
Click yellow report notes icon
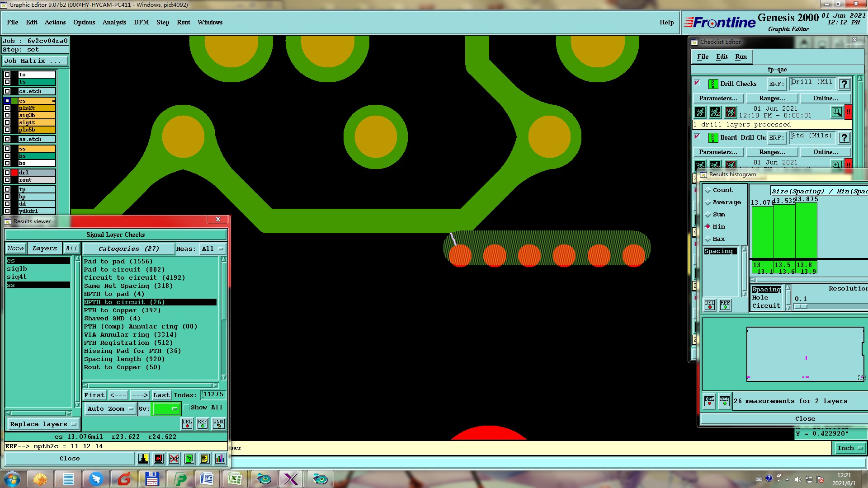point(204,459)
